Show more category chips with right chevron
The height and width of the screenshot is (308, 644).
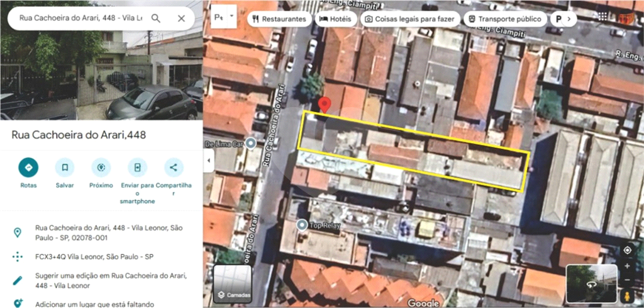click(569, 19)
